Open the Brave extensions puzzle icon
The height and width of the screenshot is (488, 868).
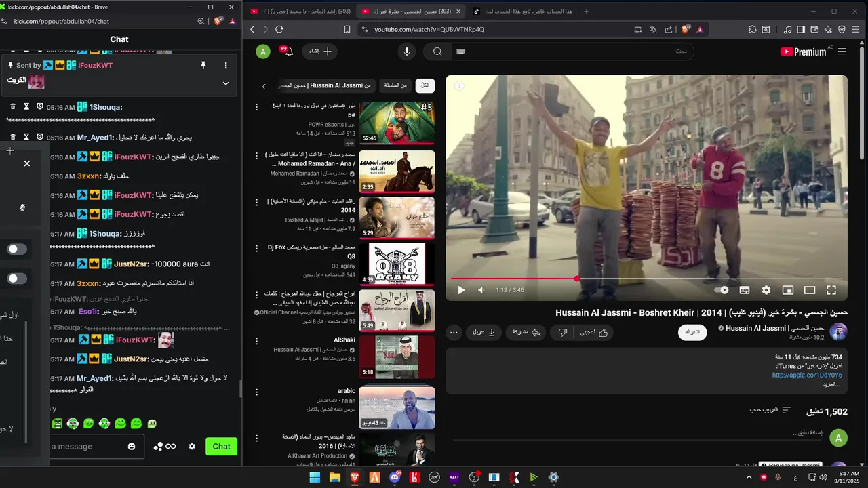click(752, 29)
